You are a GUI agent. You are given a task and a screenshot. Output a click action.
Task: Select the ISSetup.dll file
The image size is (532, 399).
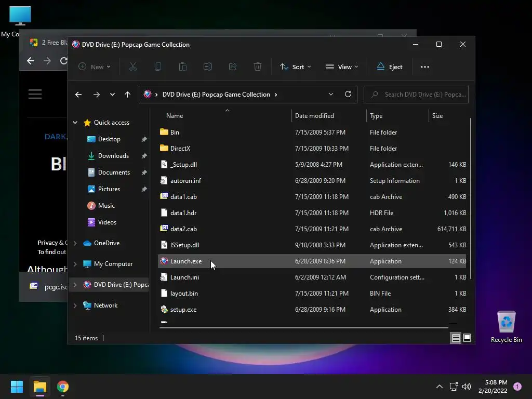pos(312,245)
